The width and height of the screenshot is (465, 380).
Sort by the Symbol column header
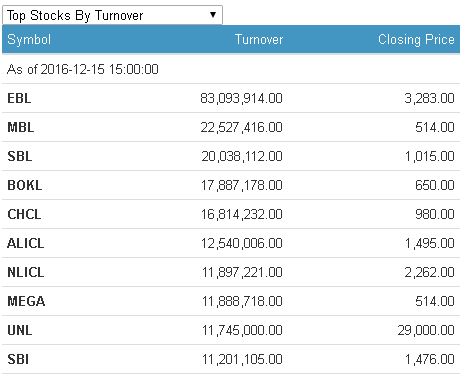[x=29, y=40]
